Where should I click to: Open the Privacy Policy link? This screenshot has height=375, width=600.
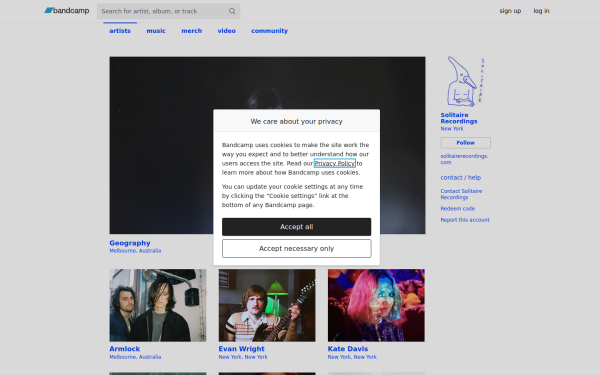point(334,163)
